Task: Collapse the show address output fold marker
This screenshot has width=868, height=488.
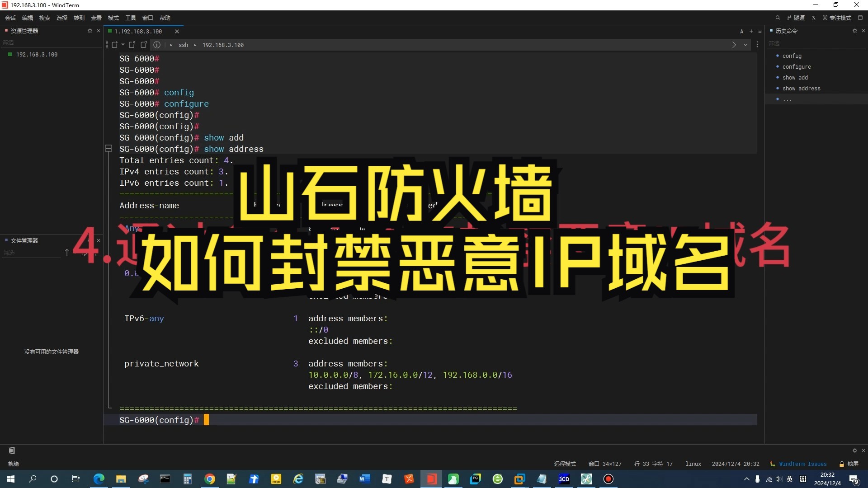Action: coord(108,148)
